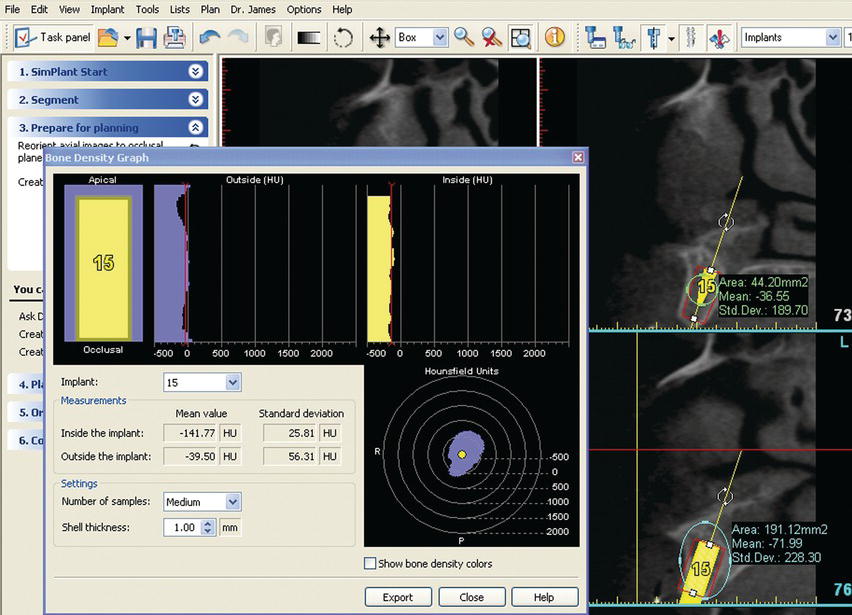Screen dimensions: 852x615
Task: Collapse the Prepare for planning section
Action: pyautogui.click(x=196, y=128)
